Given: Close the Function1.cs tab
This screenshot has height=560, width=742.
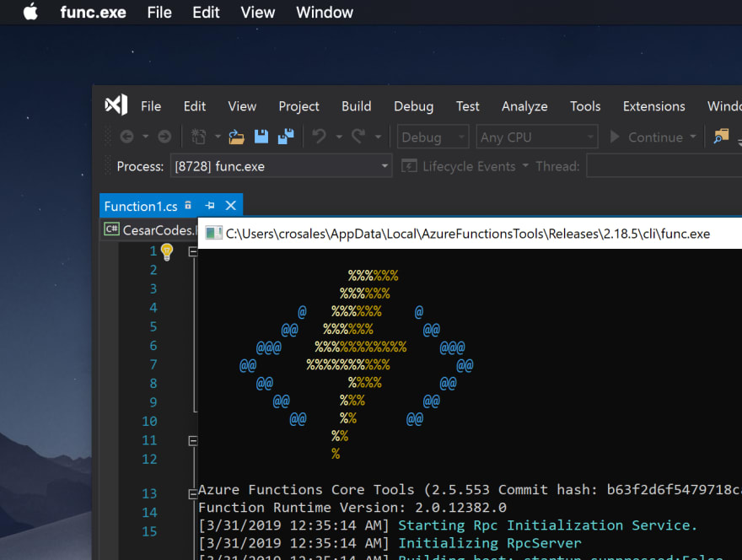Looking at the screenshot, I should click(x=230, y=206).
